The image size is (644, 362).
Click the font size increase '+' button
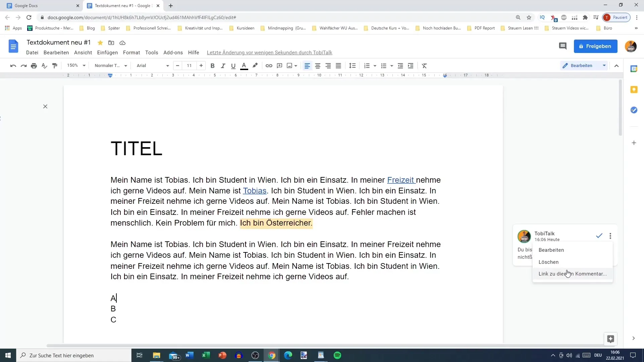pyautogui.click(x=201, y=65)
